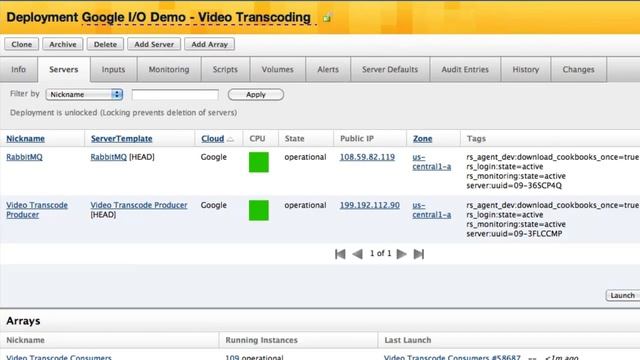Go to next page of servers
Screen dimensions: 640x360
[401, 254]
